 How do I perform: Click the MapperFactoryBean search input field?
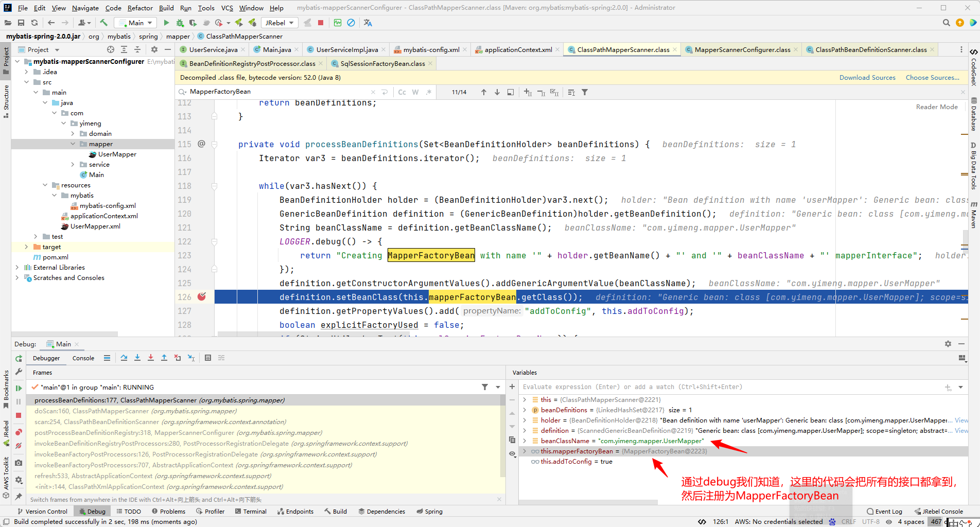click(278, 92)
